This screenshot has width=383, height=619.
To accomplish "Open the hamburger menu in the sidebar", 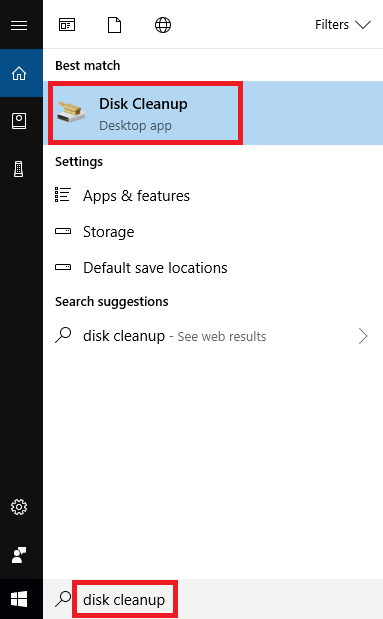I will [x=19, y=25].
